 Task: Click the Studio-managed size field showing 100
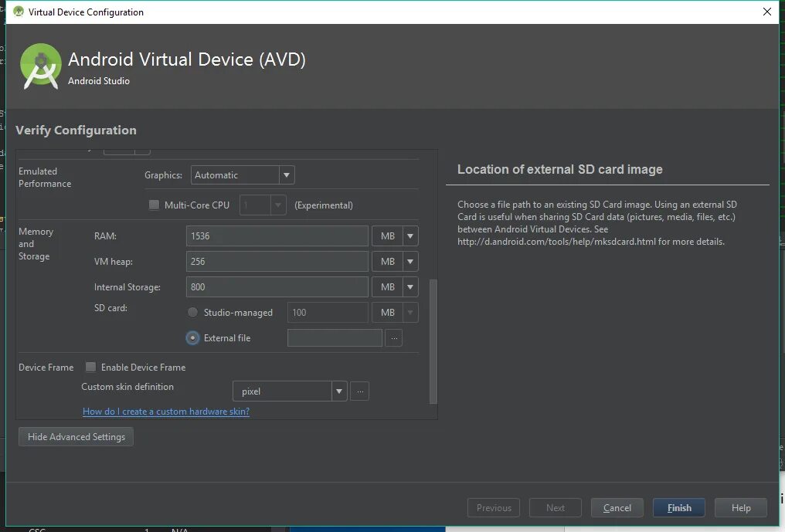point(328,312)
